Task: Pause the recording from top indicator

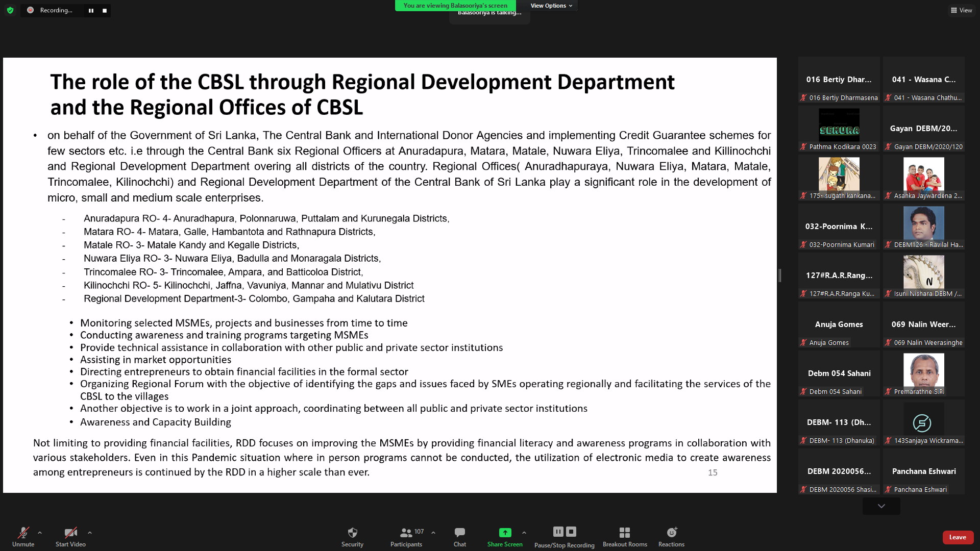Action: [91, 10]
